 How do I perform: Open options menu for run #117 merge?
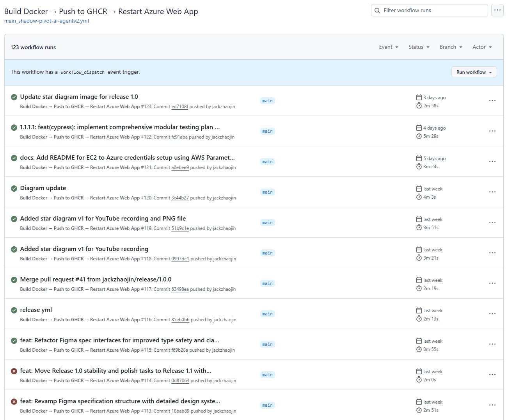point(492,283)
